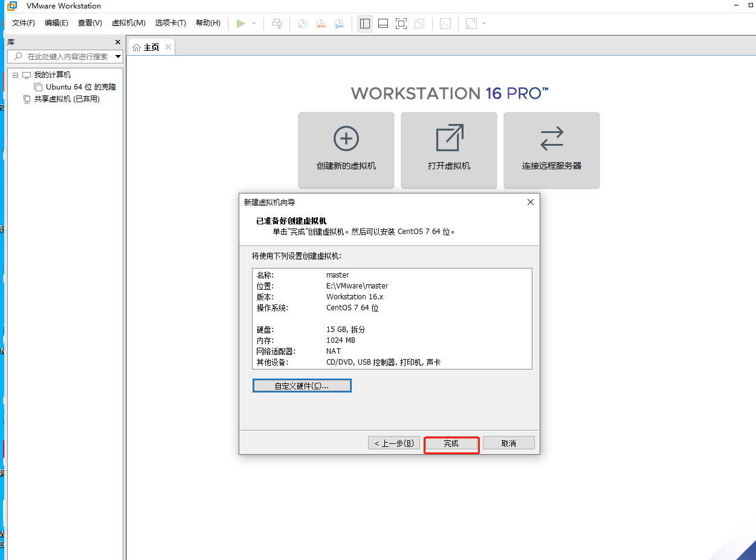Close the 主页 tab
The image size is (756, 560).
point(168,47)
